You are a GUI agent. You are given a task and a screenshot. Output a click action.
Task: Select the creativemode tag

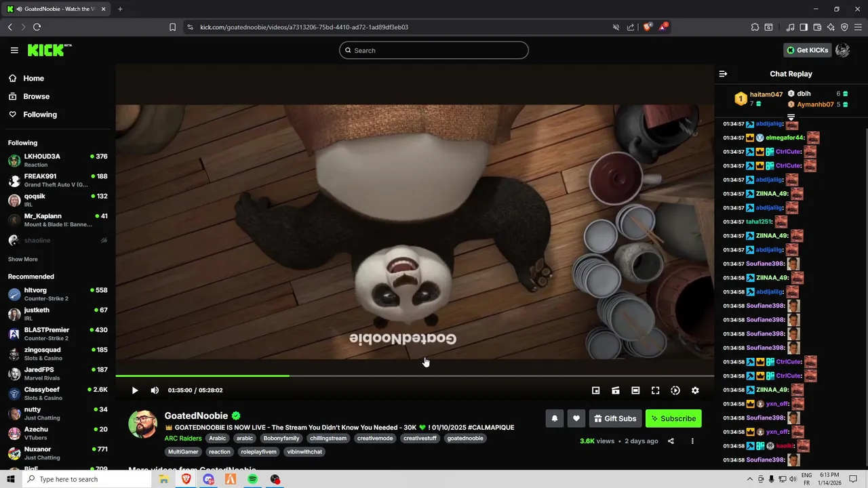[x=375, y=439]
